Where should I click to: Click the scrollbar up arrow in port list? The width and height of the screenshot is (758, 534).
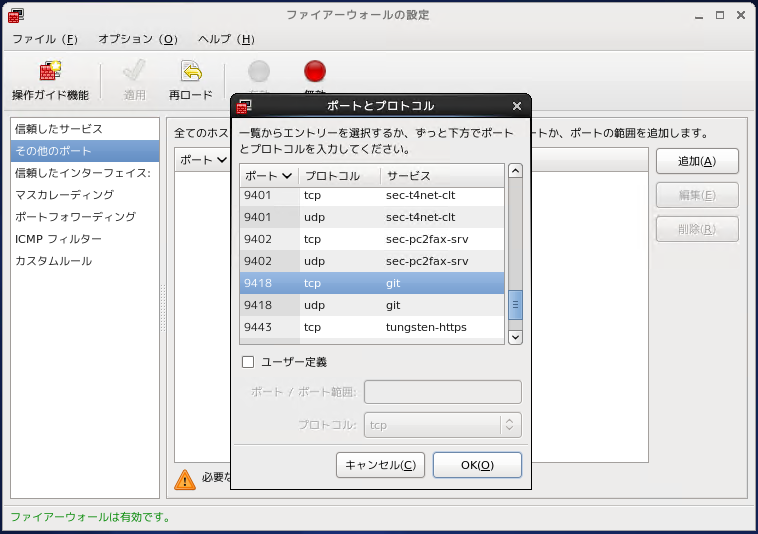pyautogui.click(x=515, y=171)
